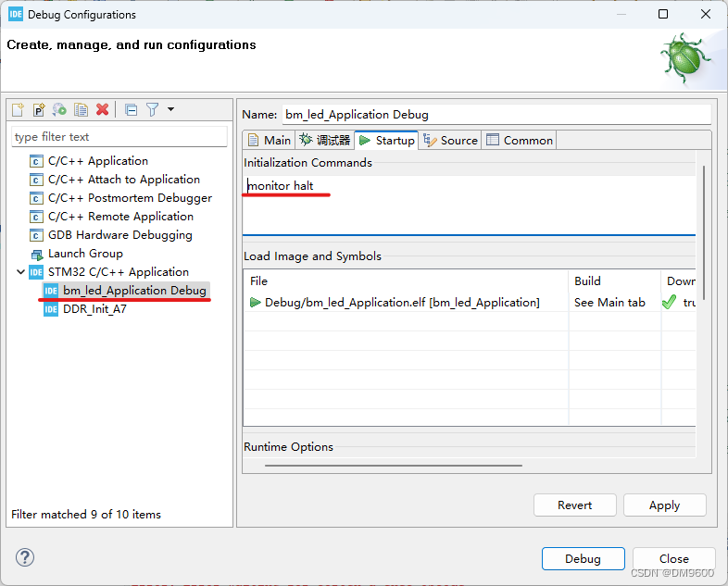Select C/C++ Postmortem Debugger entry
728x586 pixels.
pos(130,198)
